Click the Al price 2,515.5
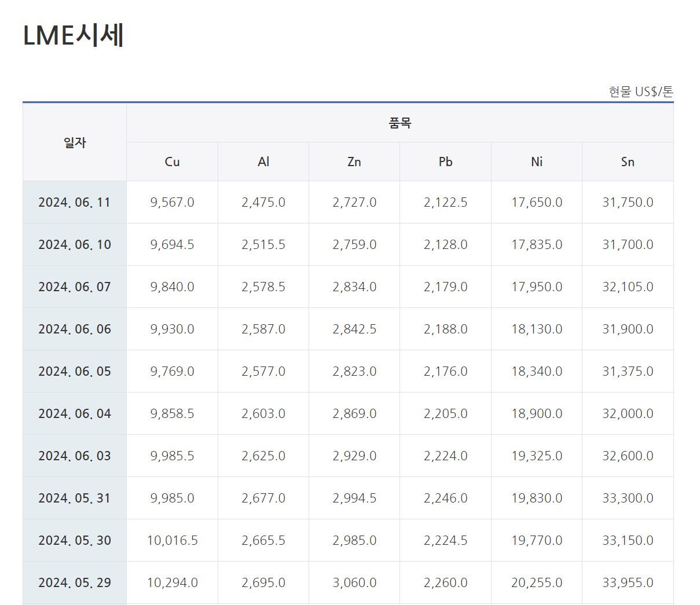 263,245
